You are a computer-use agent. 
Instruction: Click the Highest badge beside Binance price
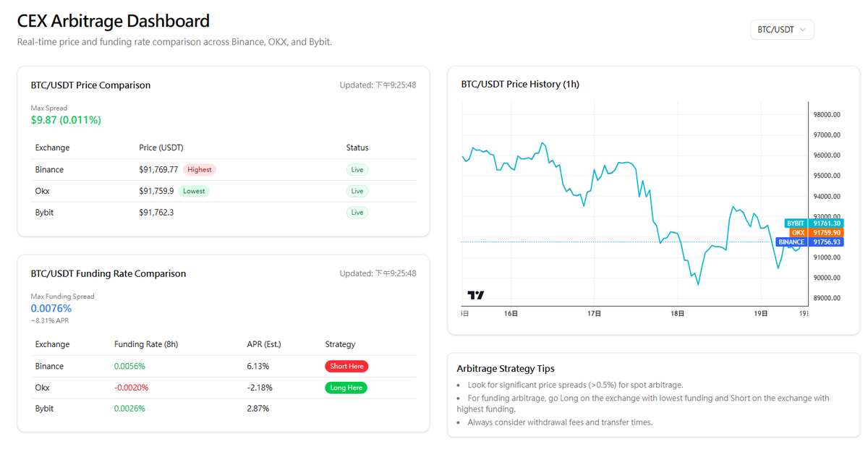click(199, 170)
